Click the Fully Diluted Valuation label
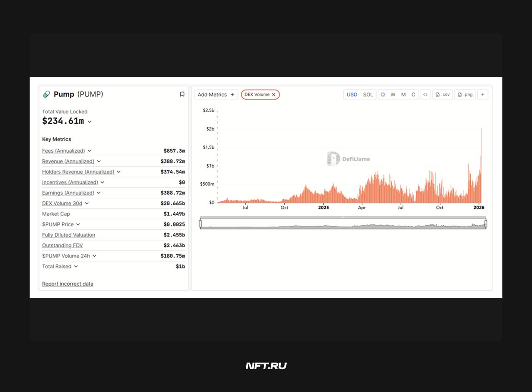532x392 pixels. [68, 235]
